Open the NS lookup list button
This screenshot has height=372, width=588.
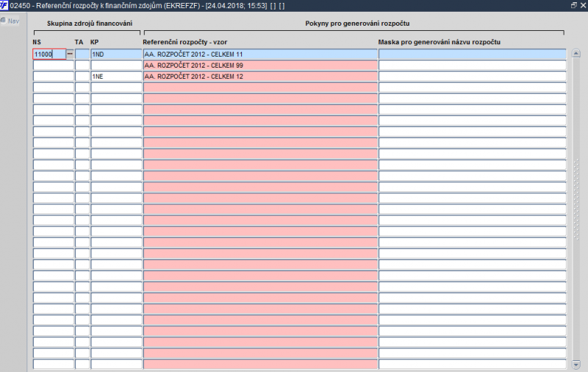[70, 54]
